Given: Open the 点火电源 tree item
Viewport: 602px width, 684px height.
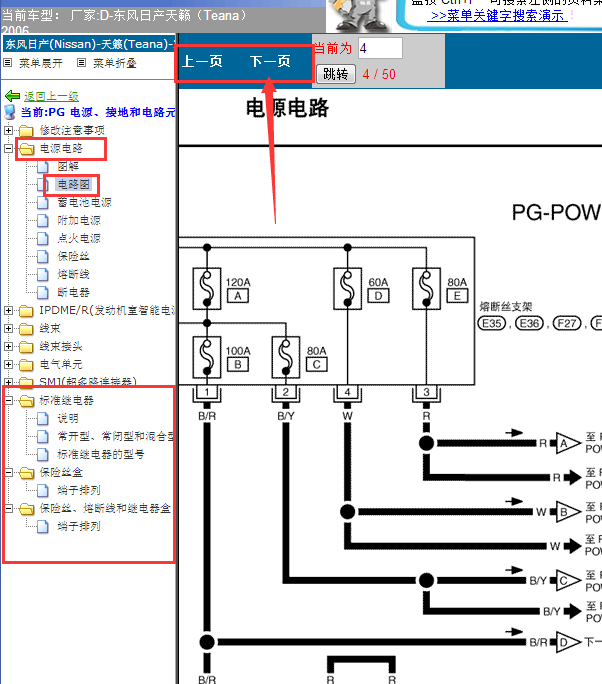Looking at the screenshot, I should pos(79,238).
